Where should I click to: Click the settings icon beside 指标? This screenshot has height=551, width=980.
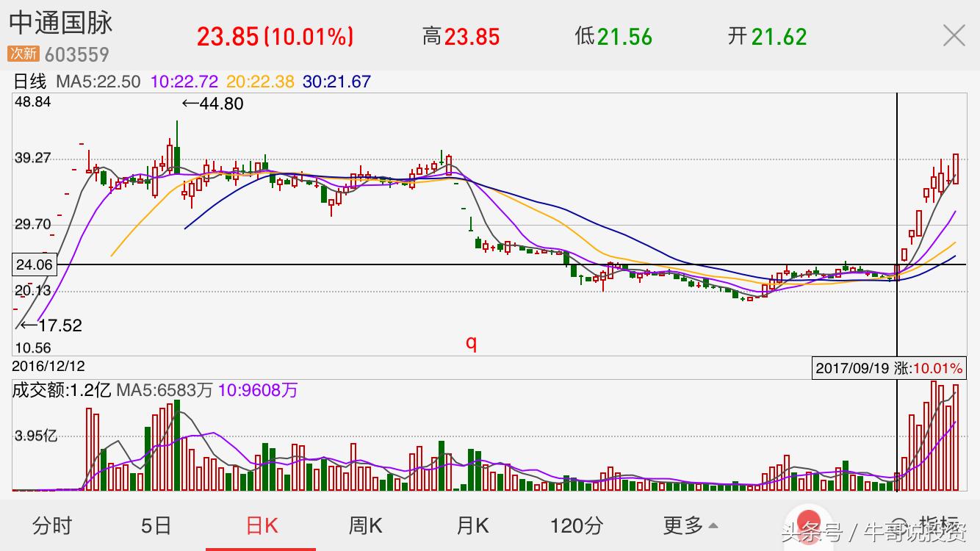coord(898,525)
